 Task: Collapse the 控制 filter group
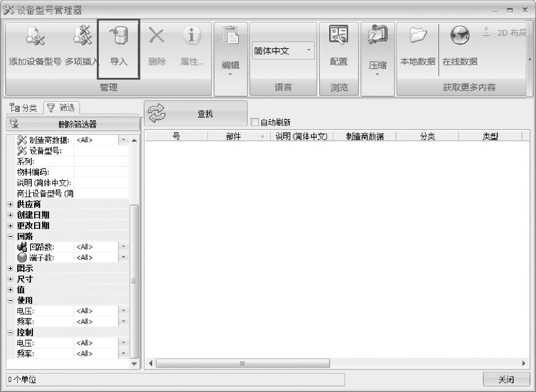[x=11, y=332]
